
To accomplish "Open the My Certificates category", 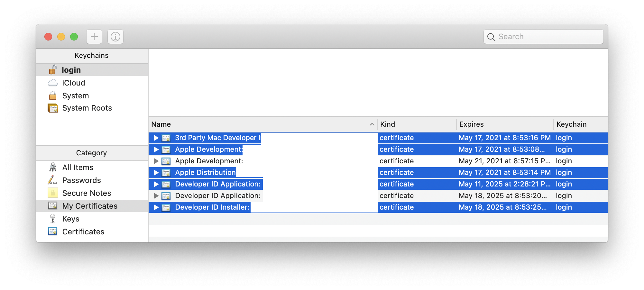I will 92,206.
